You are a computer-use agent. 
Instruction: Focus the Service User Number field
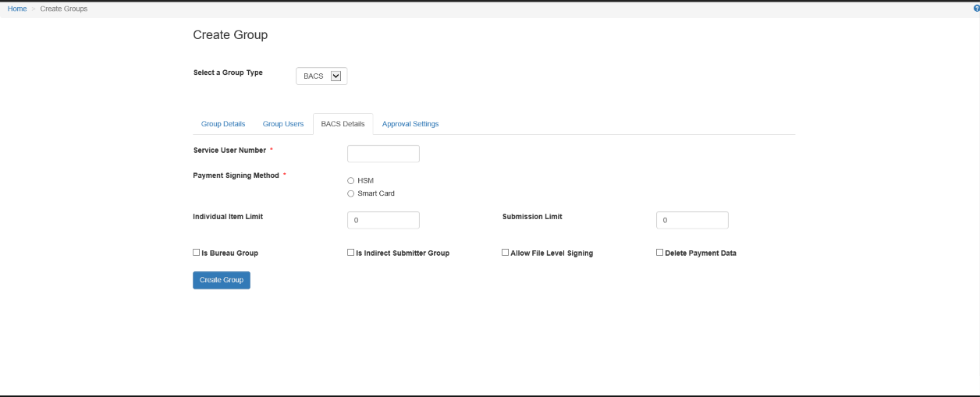click(383, 154)
